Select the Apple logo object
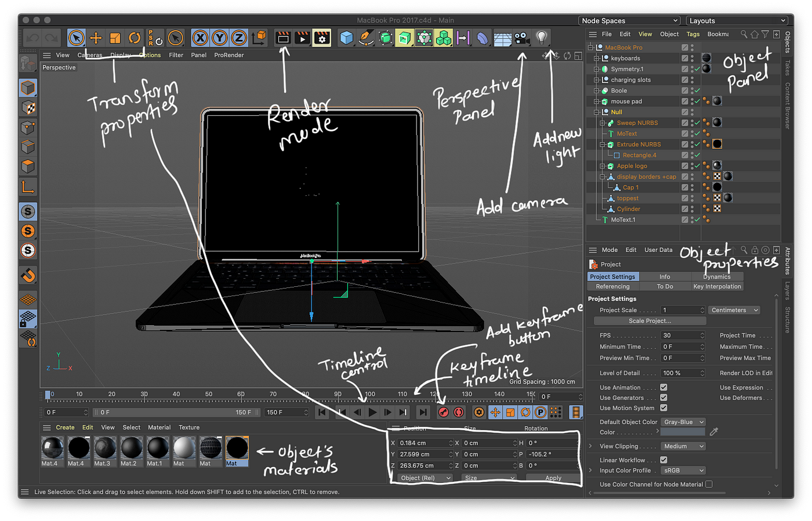812x521 pixels. [x=632, y=166]
